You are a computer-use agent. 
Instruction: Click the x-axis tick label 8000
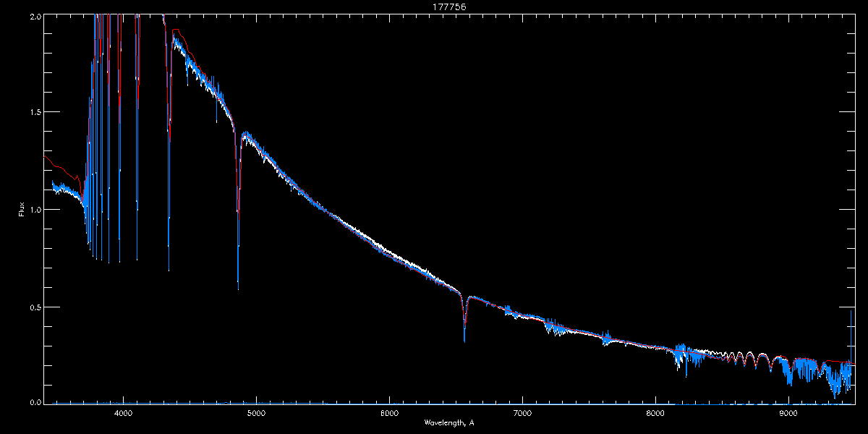tap(655, 414)
